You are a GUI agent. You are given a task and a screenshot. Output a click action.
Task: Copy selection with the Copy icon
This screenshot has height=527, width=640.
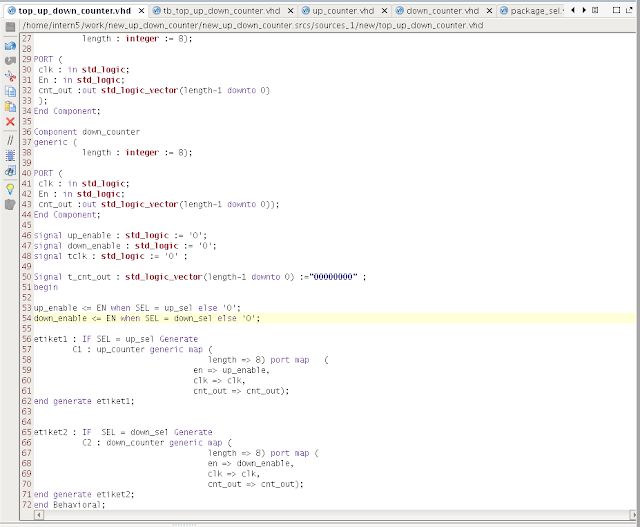tap(10, 91)
